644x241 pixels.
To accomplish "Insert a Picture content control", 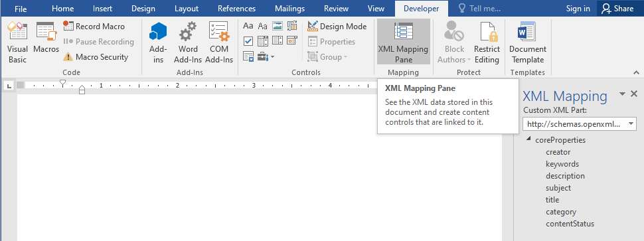I will (278, 27).
